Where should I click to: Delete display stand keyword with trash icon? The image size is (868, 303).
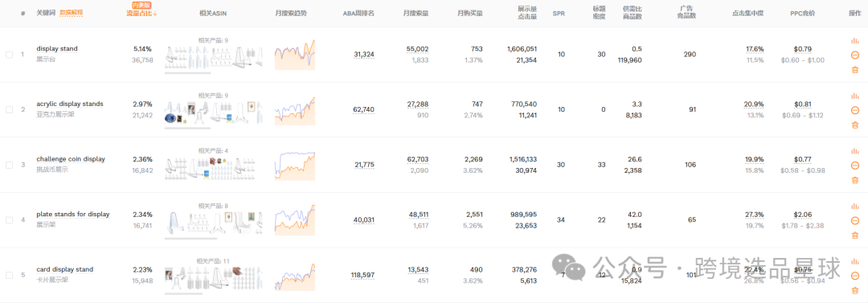[x=854, y=70]
